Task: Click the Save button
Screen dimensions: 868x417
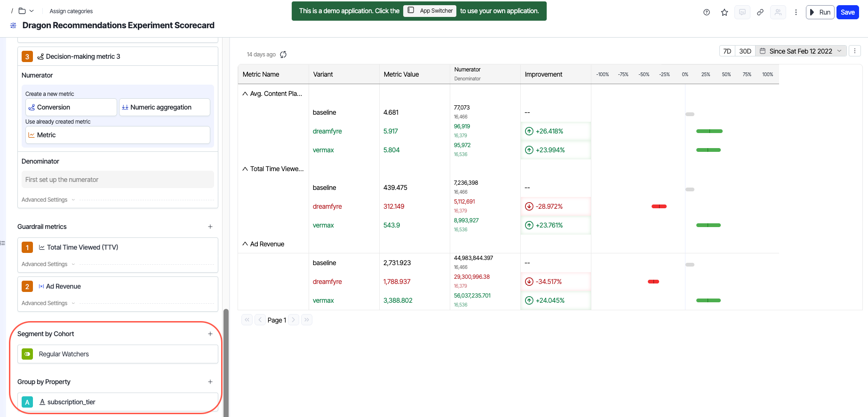Action: pyautogui.click(x=847, y=12)
